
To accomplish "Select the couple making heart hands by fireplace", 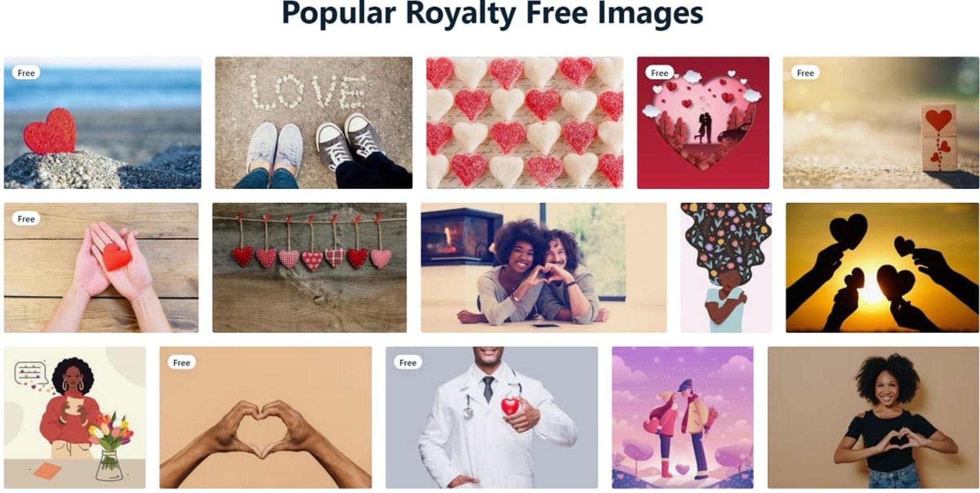I will pos(544,268).
